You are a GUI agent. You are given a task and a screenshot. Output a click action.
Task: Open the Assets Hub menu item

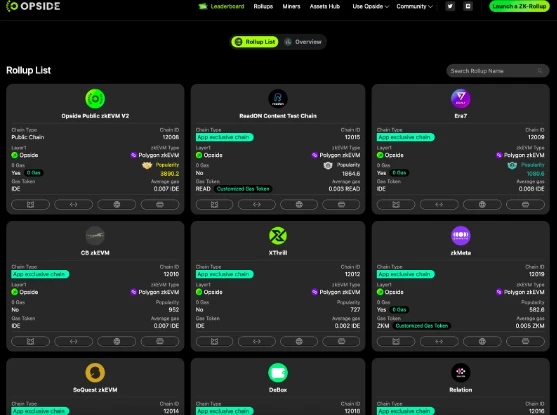[x=325, y=6]
